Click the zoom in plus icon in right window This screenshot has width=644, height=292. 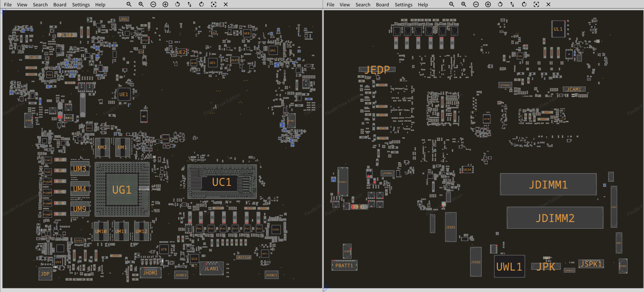click(488, 4)
